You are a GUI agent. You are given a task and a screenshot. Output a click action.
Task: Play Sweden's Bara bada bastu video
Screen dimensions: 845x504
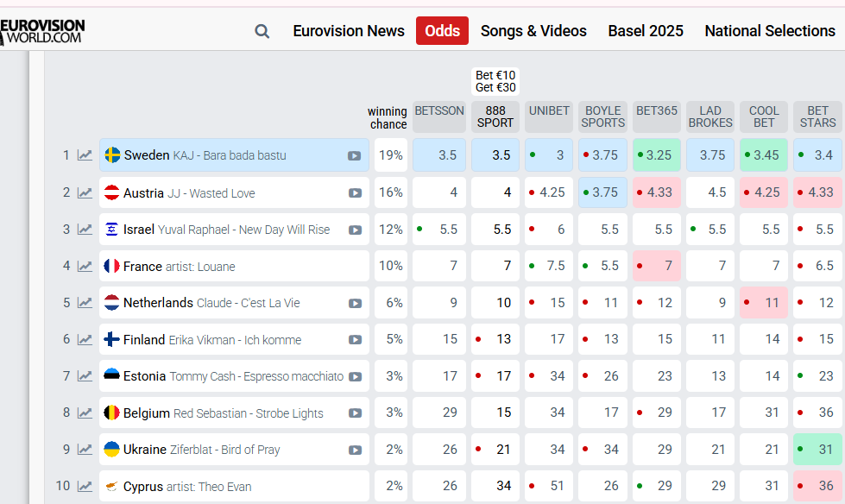pos(355,156)
